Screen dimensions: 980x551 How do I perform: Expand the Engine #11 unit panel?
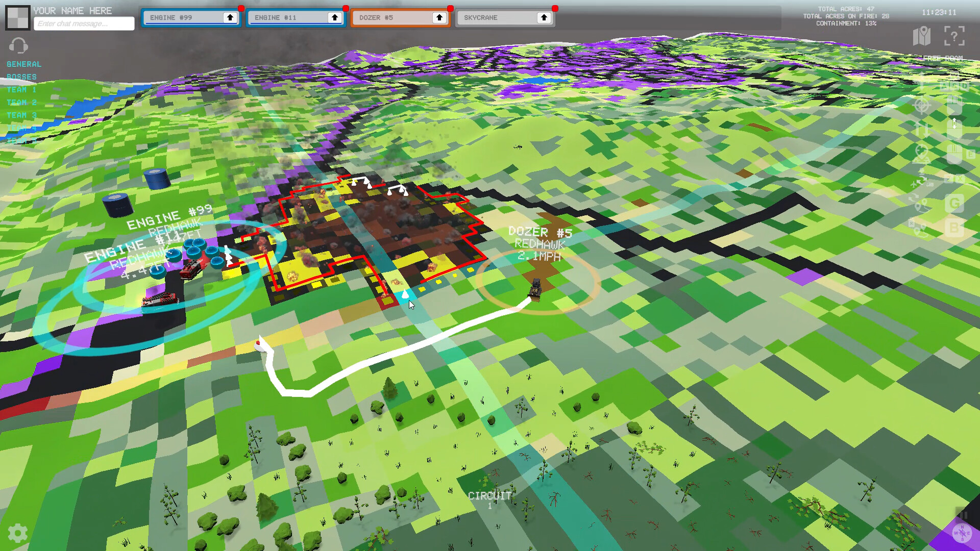coord(335,17)
